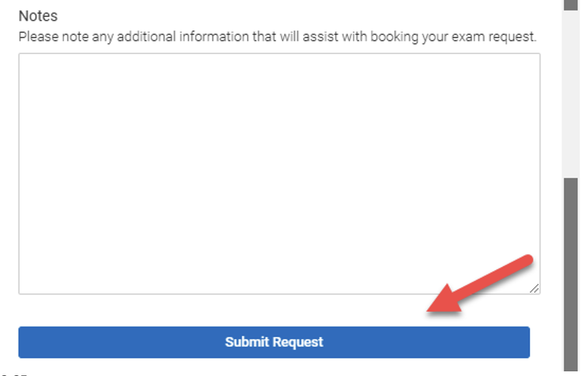Click the center of the Submit Request bar

click(x=274, y=342)
